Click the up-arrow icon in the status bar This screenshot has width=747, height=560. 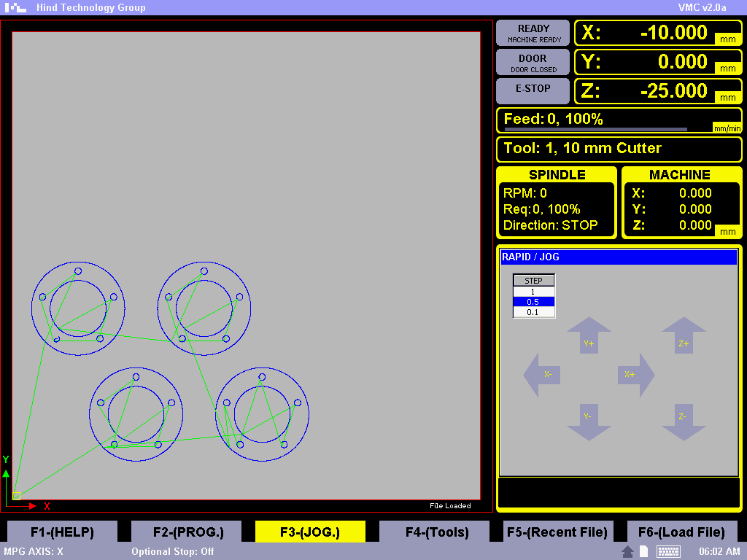[x=627, y=552]
